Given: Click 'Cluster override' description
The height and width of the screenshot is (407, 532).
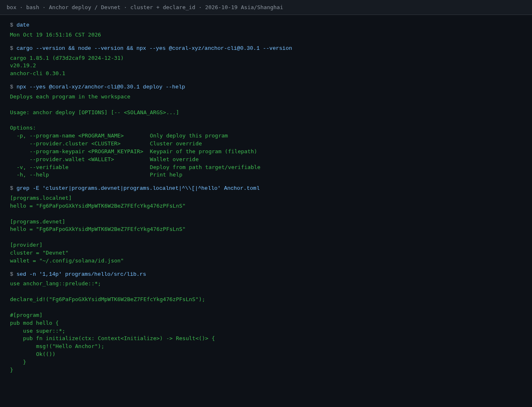Looking at the screenshot, I should (176, 144).
